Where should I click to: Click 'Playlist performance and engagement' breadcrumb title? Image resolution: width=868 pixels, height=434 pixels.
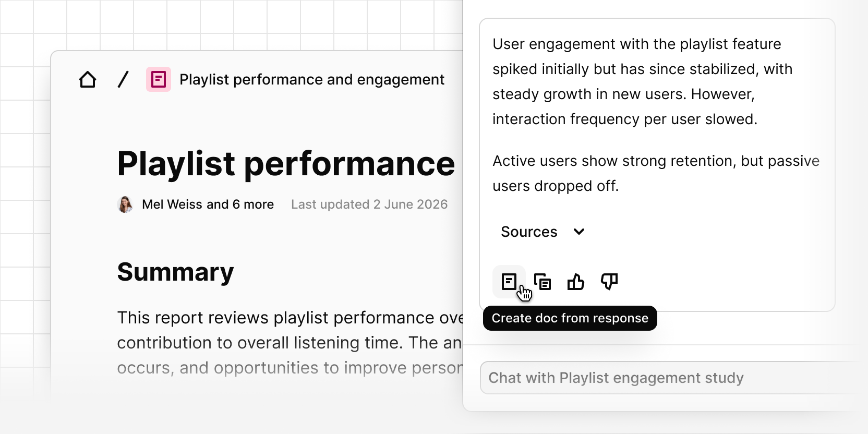coord(312,79)
